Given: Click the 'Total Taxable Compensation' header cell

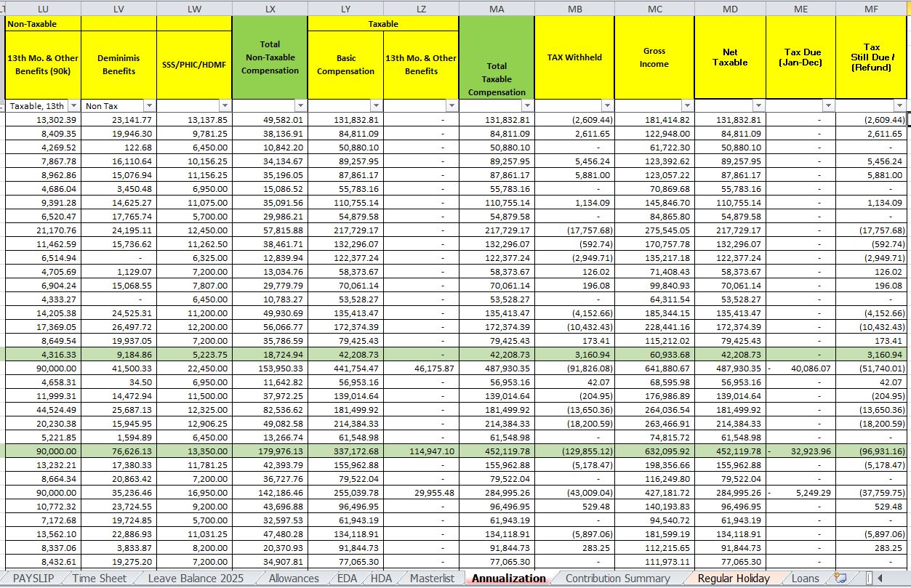Looking at the screenshot, I should click(497, 57).
